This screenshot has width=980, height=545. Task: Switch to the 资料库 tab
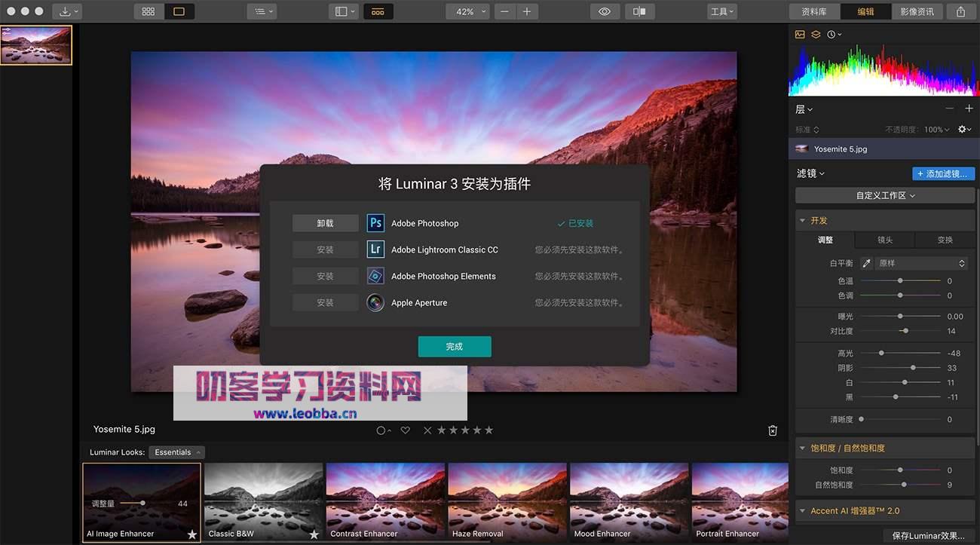tap(814, 11)
